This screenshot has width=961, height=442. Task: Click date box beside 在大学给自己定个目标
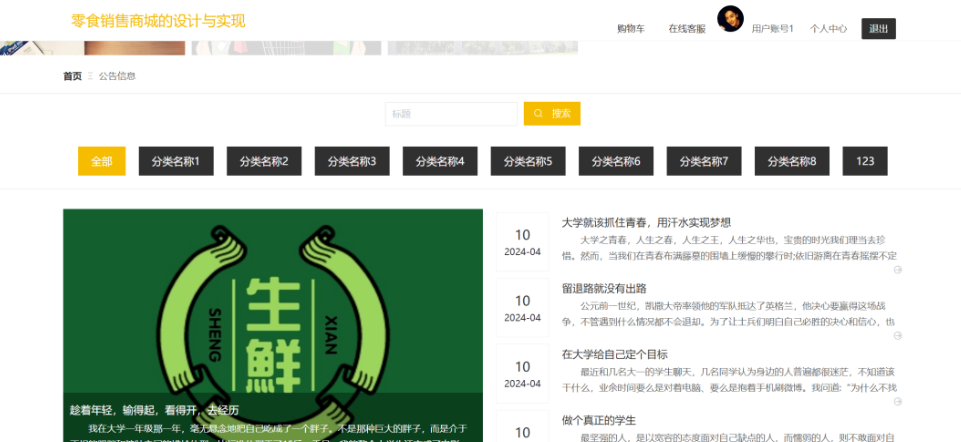tap(522, 373)
